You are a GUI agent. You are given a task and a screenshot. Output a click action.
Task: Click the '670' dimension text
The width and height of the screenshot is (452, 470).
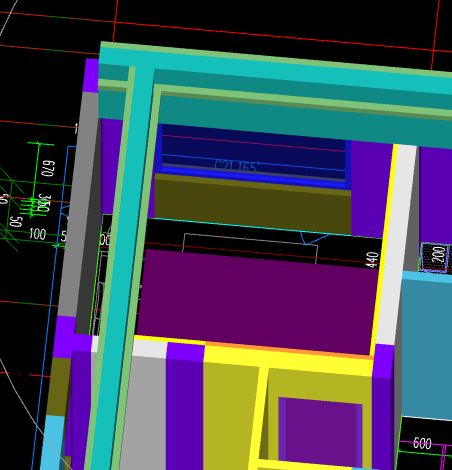pos(48,168)
